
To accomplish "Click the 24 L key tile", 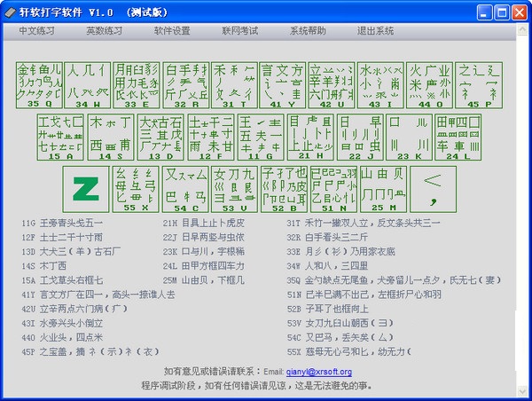I will click(x=458, y=138).
